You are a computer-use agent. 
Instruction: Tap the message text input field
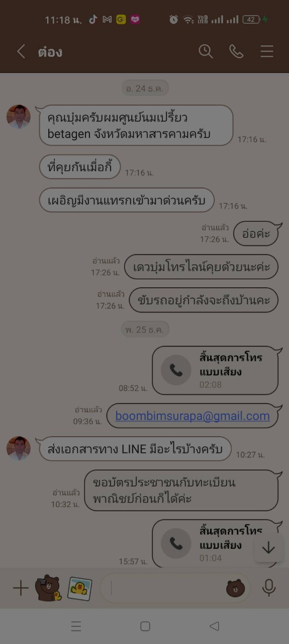[166, 588]
